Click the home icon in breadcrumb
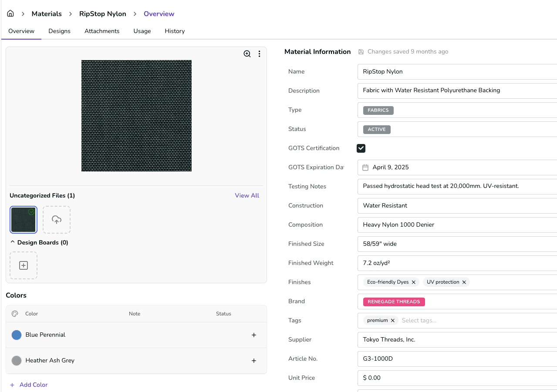This screenshot has height=392, width=557. click(x=10, y=13)
